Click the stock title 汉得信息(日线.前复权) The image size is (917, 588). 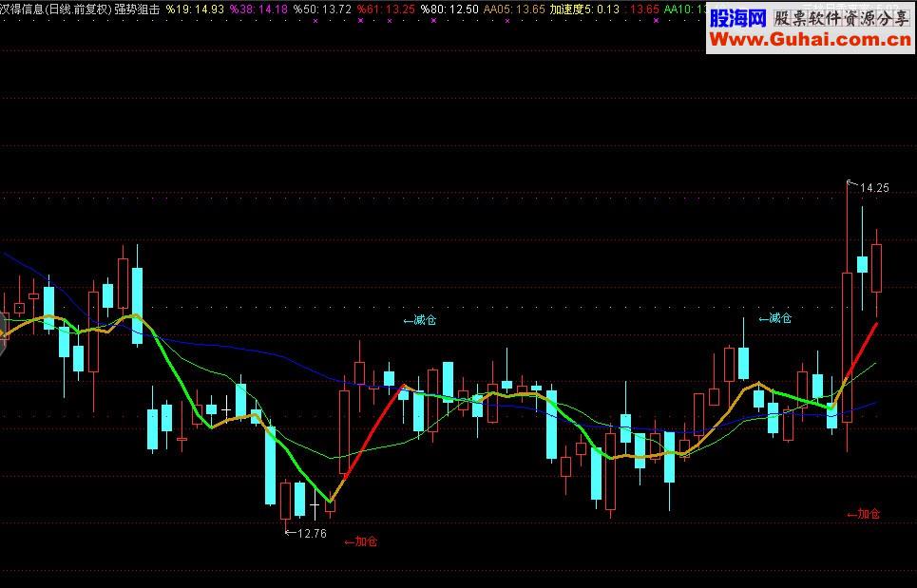[56, 9]
